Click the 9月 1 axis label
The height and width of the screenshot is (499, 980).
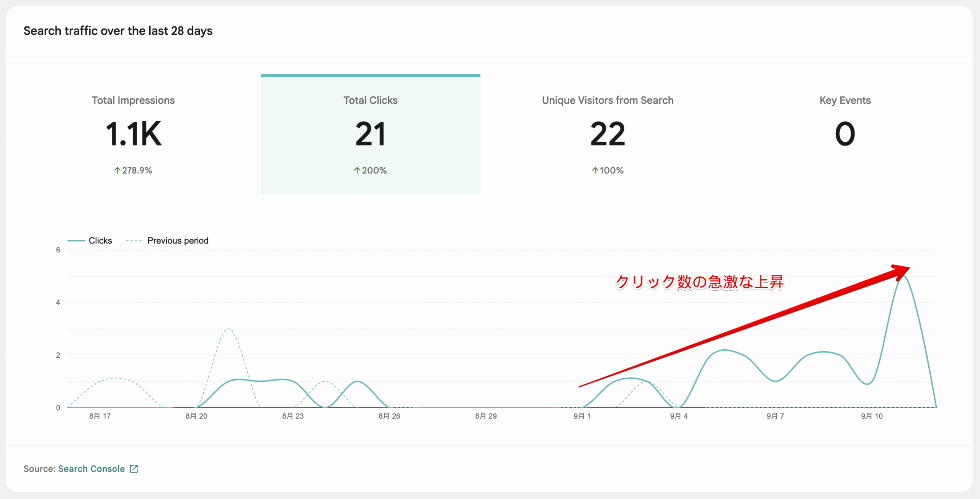pos(582,416)
